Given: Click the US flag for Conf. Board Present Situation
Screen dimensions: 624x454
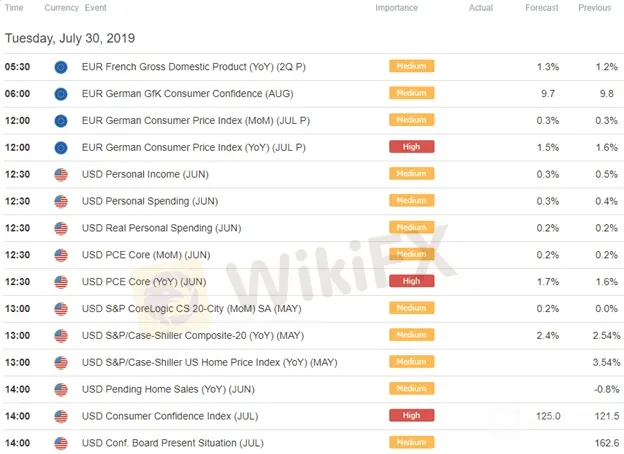Looking at the screenshot, I should pos(61,442).
